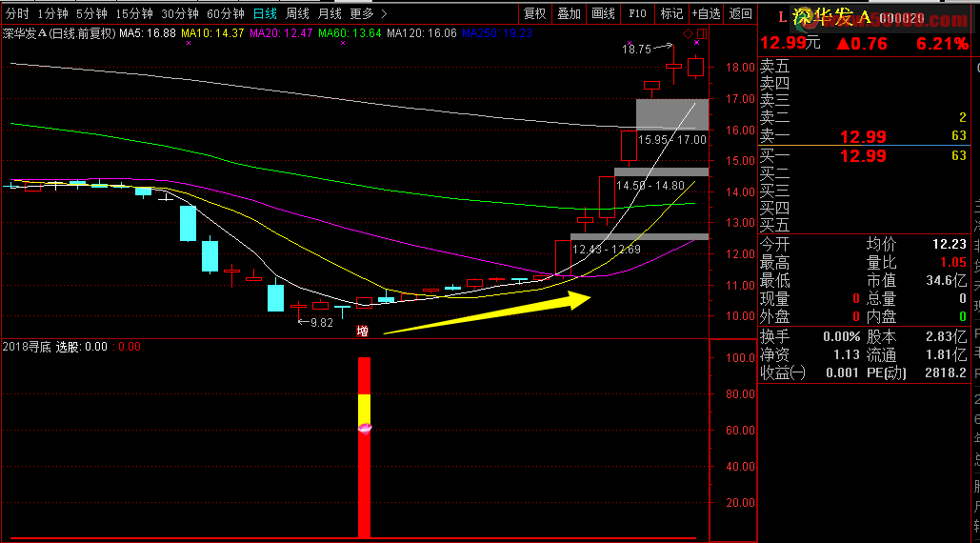Click the 6.21% change percentage
Viewport: 980px width, 543px height.
pos(942,43)
